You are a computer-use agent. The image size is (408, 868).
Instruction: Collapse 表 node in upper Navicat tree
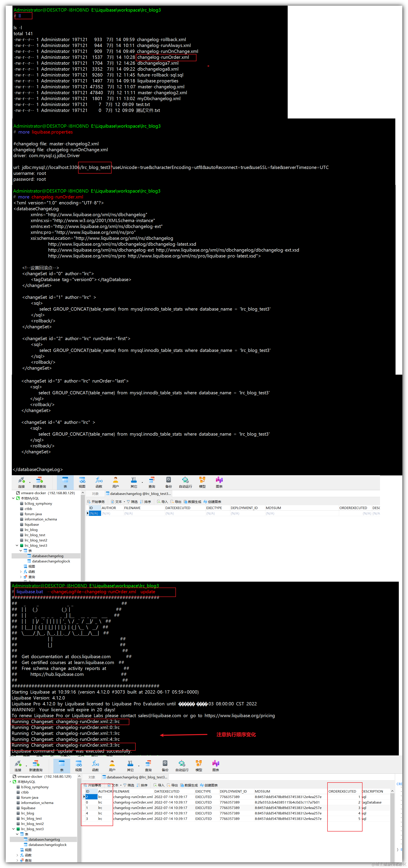click(21, 551)
